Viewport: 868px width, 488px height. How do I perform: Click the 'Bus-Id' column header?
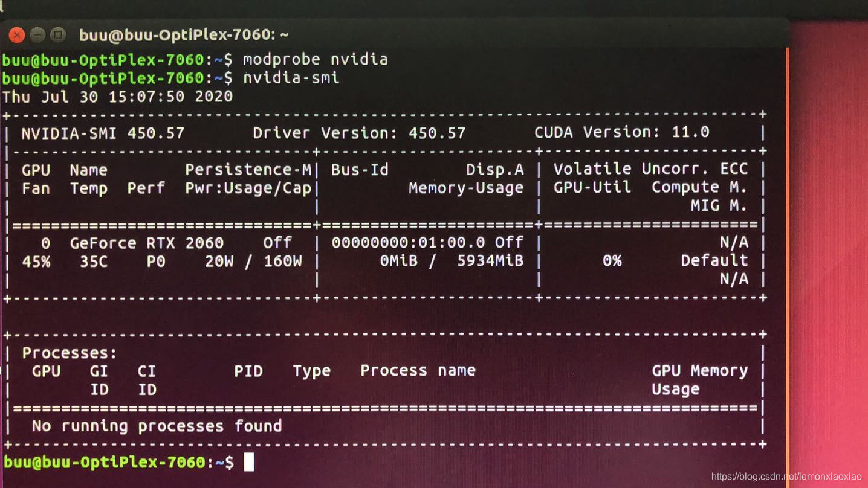click(360, 170)
